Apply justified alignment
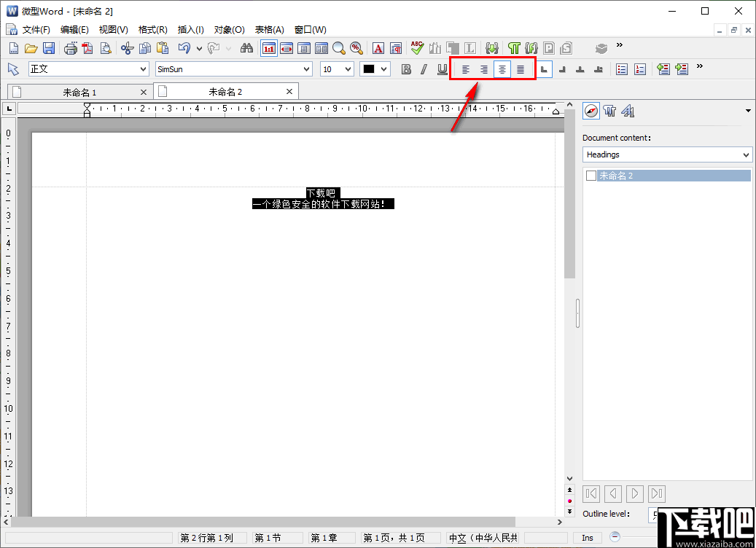Screen dimensions: 756x548 coord(520,69)
